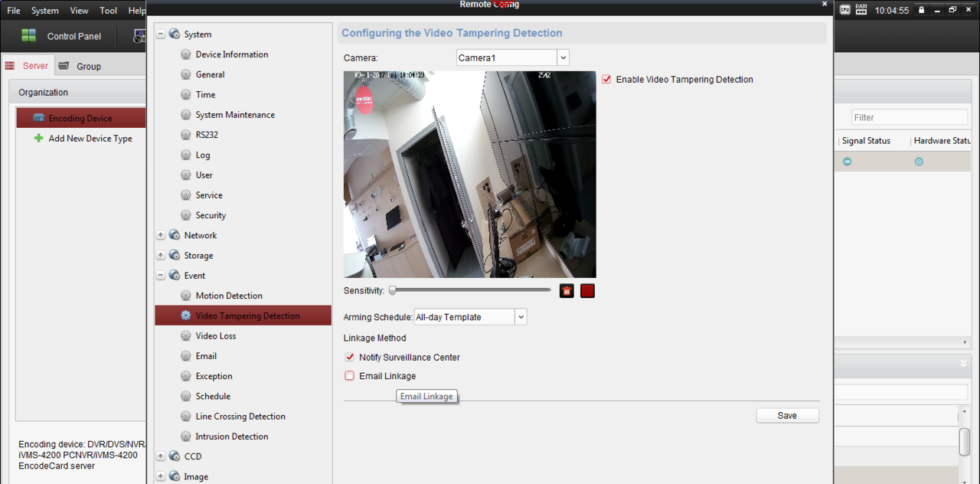Delete all drawn tampering areas (trash icon)
The height and width of the screenshot is (484, 980).
click(567, 291)
